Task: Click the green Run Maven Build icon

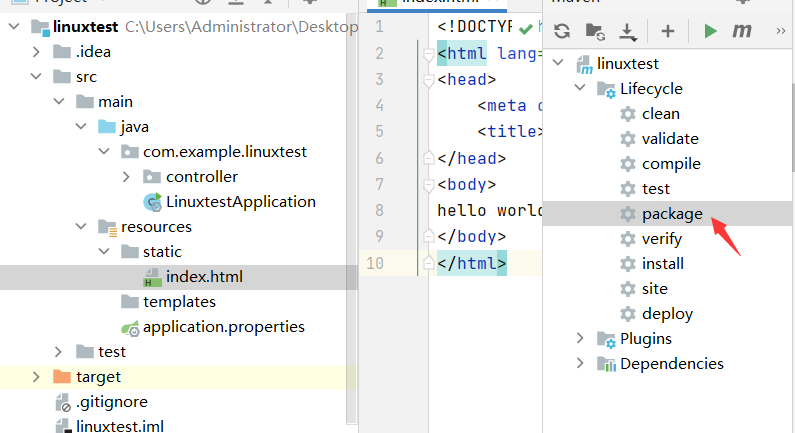Action: pos(710,31)
